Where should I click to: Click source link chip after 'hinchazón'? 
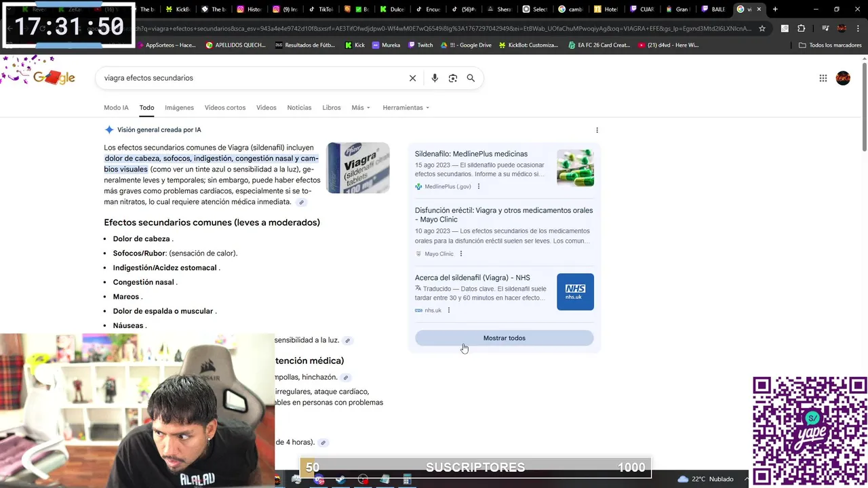coord(345,378)
